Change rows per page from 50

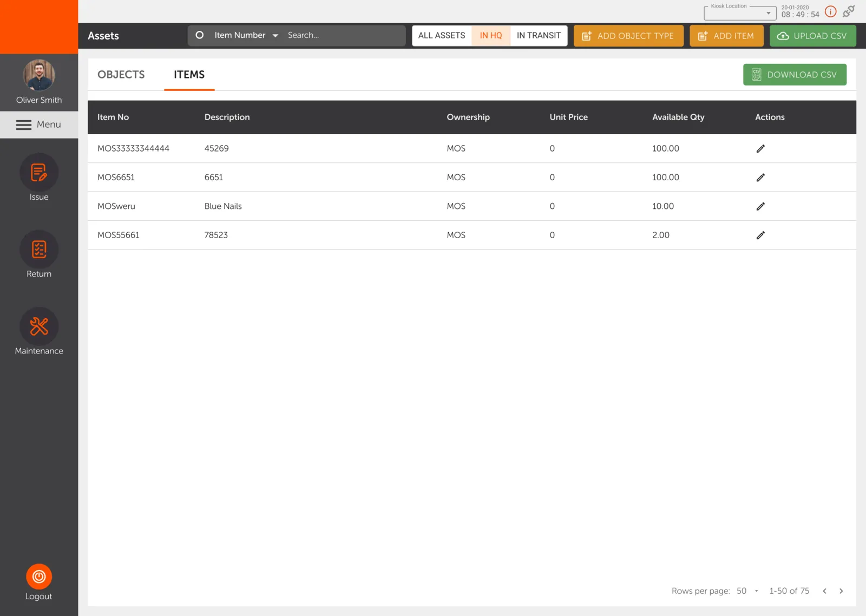click(747, 591)
